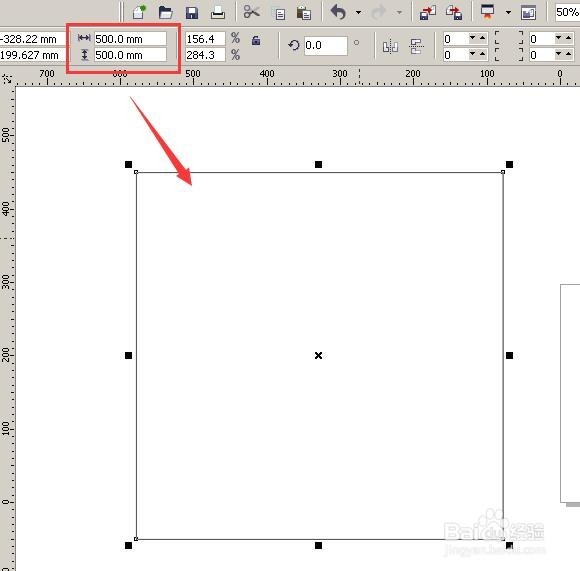
Task: Increase bottom-left corner roundness value
Action: 482,54
